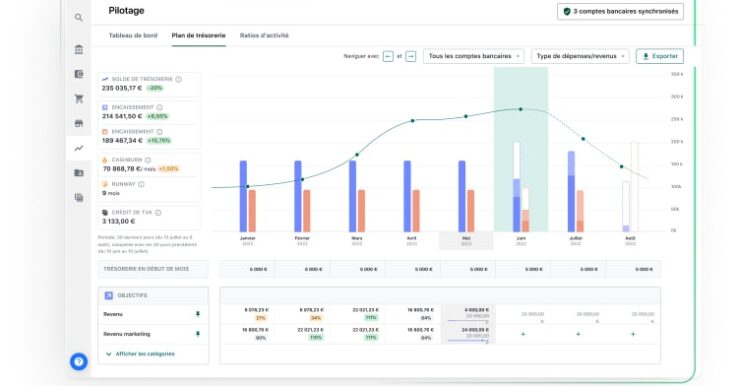Select curve data point above Avril
This screenshot has width=738, height=386.
coord(413,121)
